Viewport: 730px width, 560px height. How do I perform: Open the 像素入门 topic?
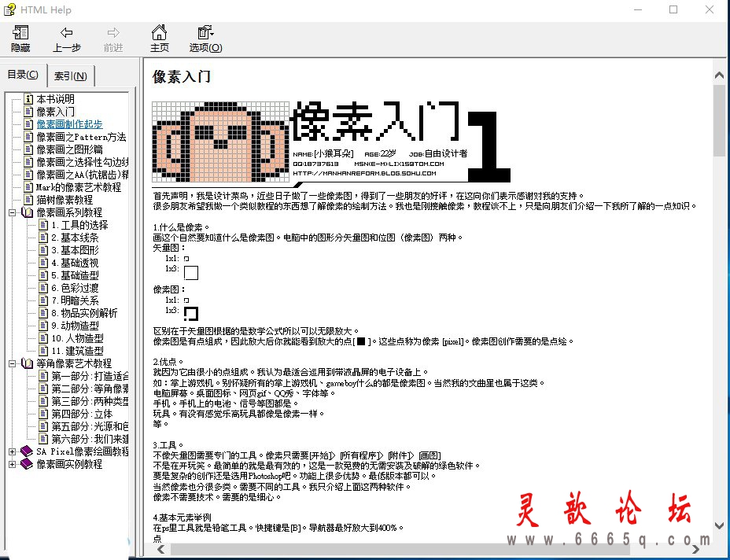click(55, 112)
